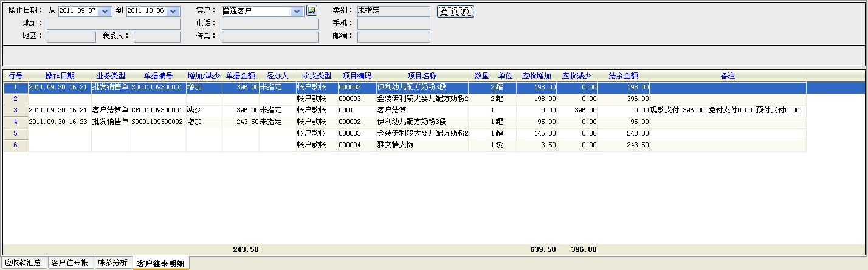The height and width of the screenshot is (270, 868).
Task: Click the 联系人 input field
Action: coord(157,37)
